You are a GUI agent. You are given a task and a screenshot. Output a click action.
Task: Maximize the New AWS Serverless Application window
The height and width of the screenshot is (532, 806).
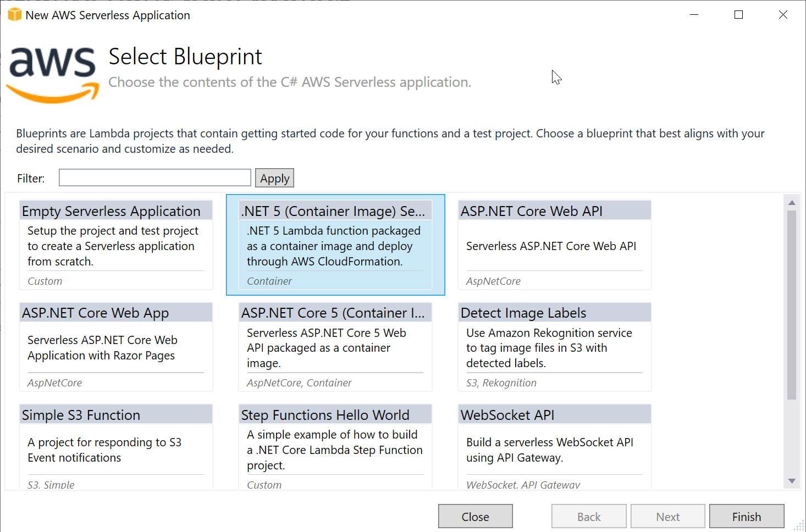pos(738,15)
